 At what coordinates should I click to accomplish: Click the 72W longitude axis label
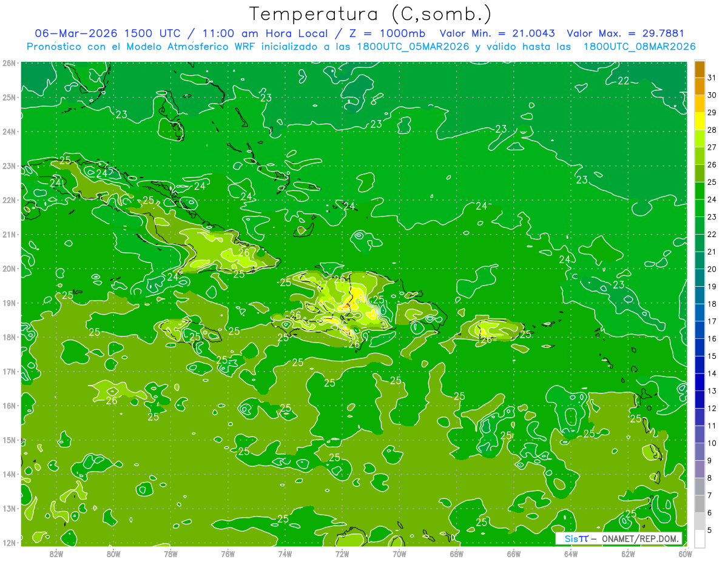coord(342,554)
